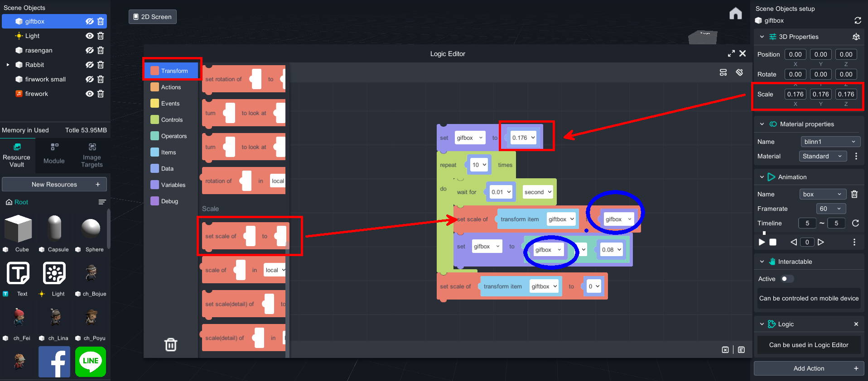
Task: Click the home icon in viewport
Action: point(735,14)
